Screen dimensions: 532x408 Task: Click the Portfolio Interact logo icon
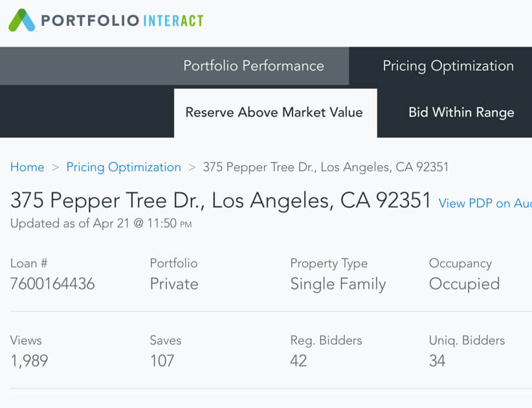click(22, 21)
